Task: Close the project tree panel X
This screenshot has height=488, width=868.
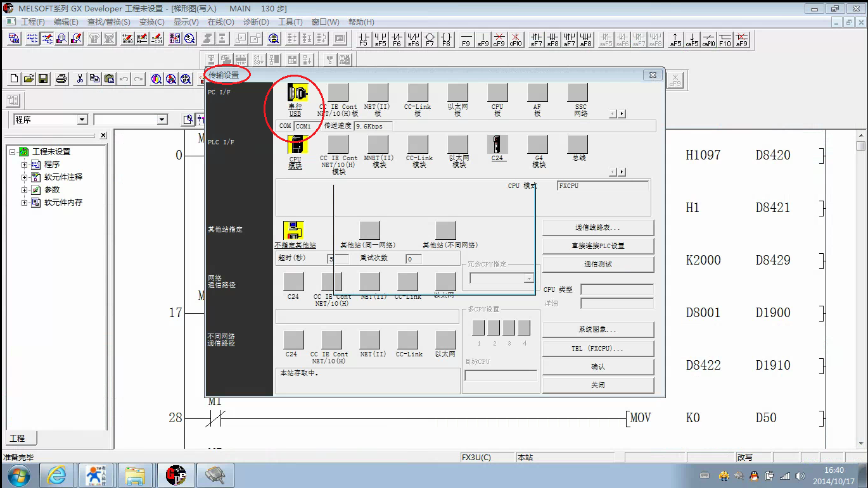Action: coord(103,135)
